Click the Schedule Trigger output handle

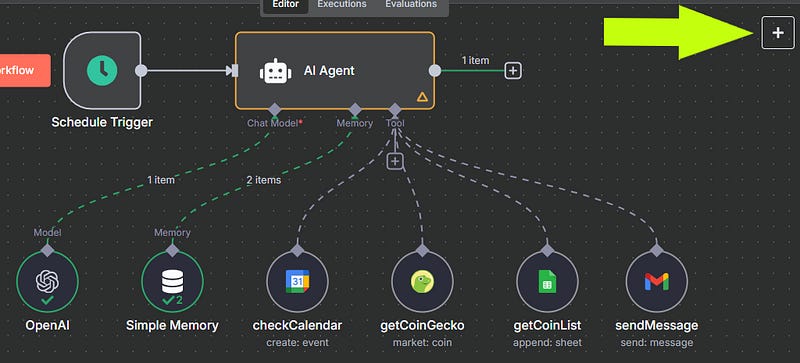point(141,70)
